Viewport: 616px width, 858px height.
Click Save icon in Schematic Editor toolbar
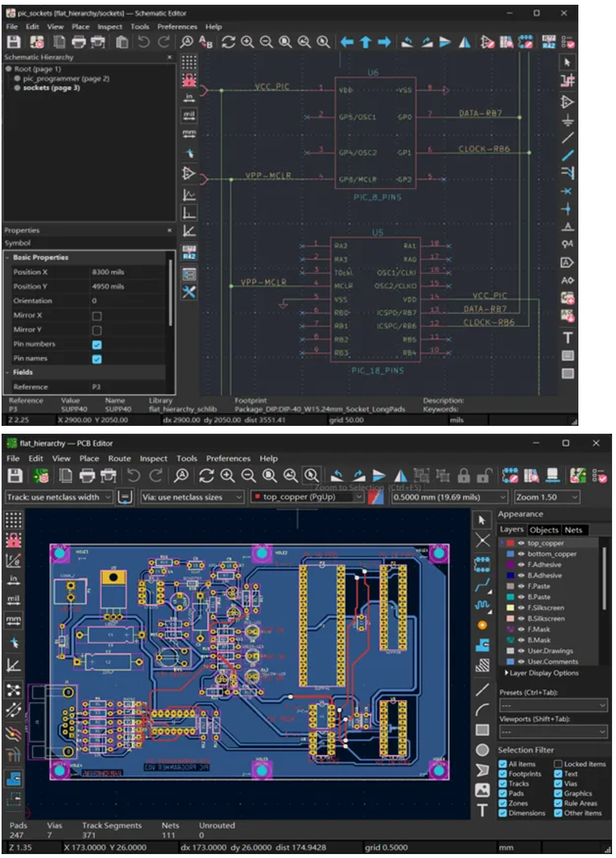[14, 42]
